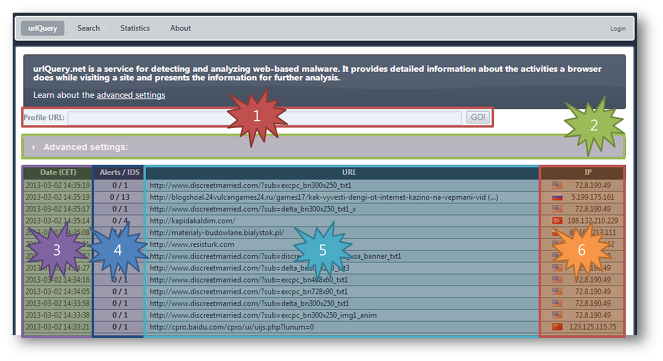
Task: Click US flag in excpc_bn300x250_img1_anim row
Action: click(x=557, y=315)
